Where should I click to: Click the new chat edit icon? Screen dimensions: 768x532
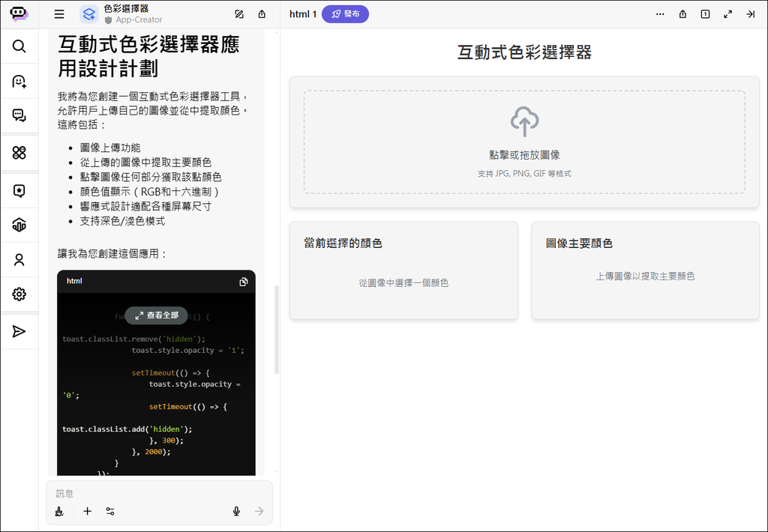point(239,14)
